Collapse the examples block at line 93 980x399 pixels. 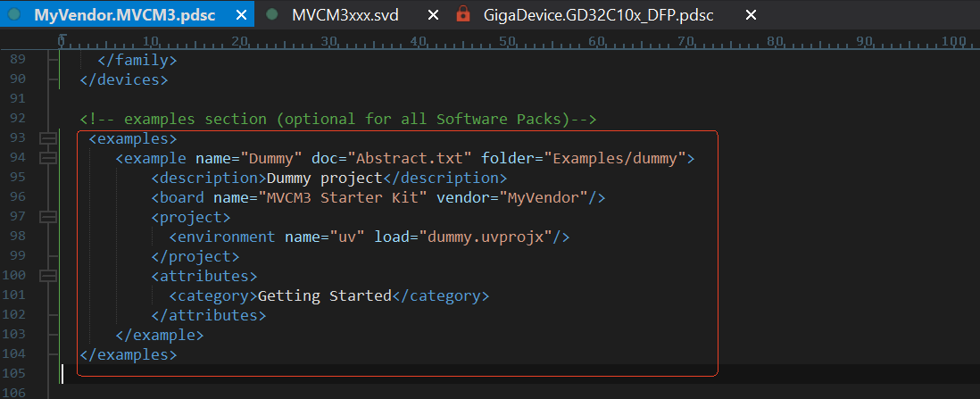pyautogui.click(x=47, y=138)
